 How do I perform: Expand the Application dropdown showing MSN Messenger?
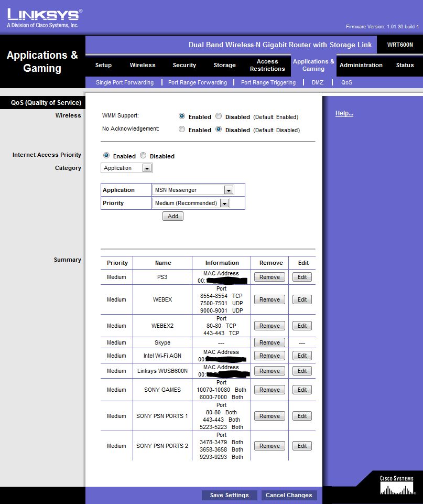tap(228, 190)
